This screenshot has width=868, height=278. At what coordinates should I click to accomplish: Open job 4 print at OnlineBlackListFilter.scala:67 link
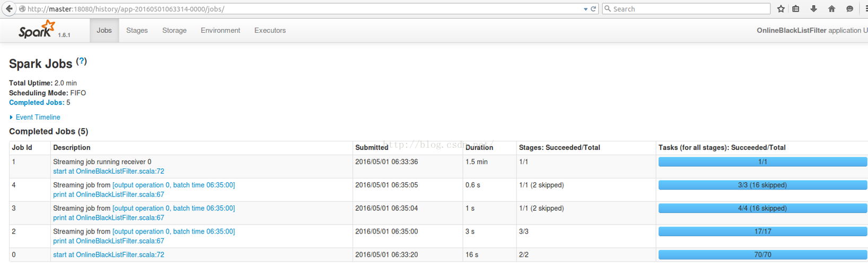point(109,195)
